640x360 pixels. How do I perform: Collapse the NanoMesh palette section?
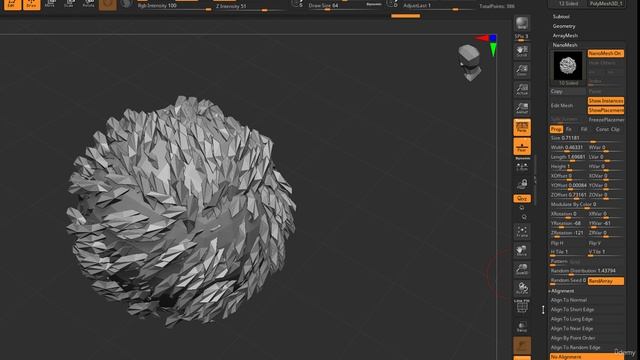pyautogui.click(x=564, y=45)
